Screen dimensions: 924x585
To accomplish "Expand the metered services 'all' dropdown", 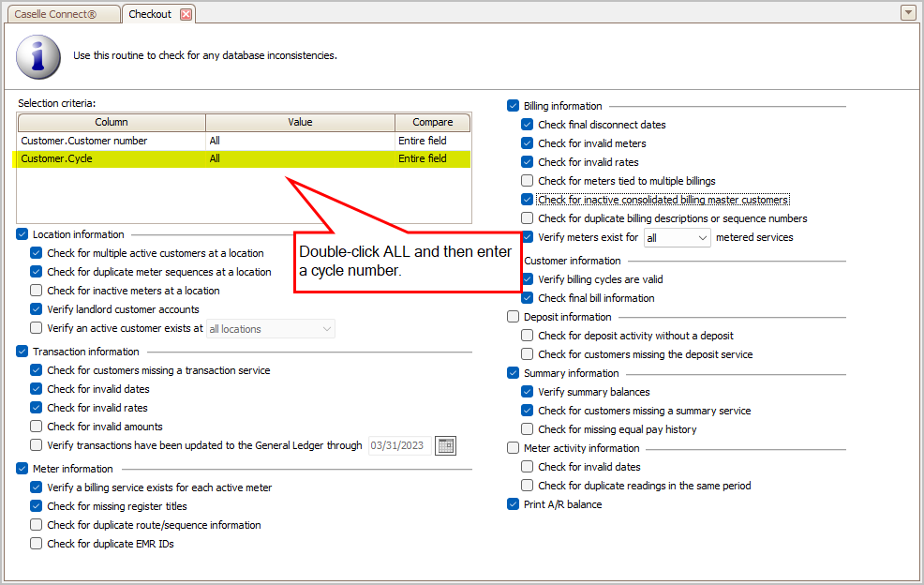I will (678, 238).
